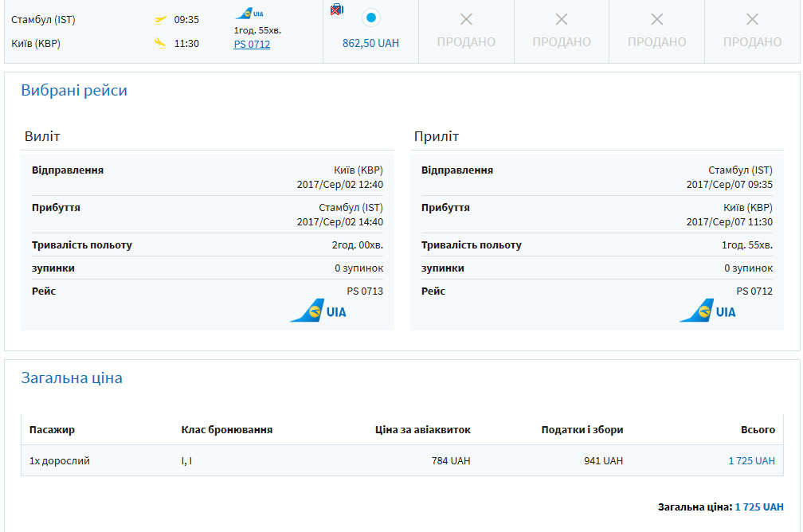803x532 pixels.
Task: Click the last sold-out X icon on the right
Action: [752, 19]
